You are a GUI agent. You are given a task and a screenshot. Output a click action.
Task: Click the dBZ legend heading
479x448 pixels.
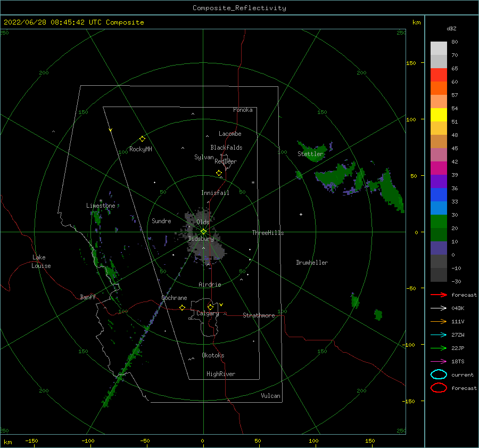point(451,28)
